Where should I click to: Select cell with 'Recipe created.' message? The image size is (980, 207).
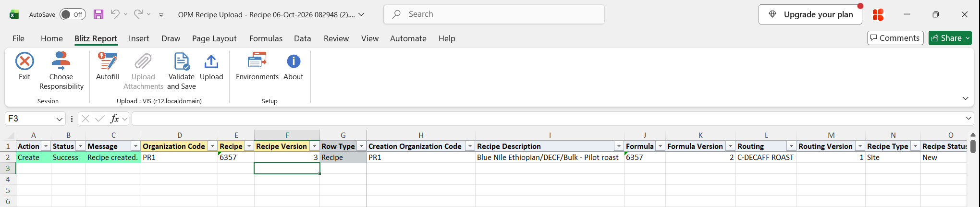tap(113, 157)
